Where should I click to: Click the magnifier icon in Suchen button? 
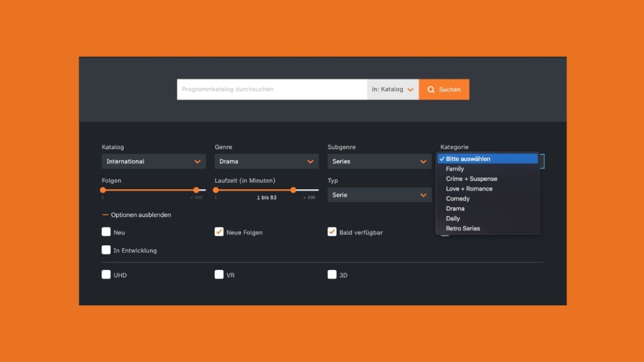pyautogui.click(x=431, y=89)
